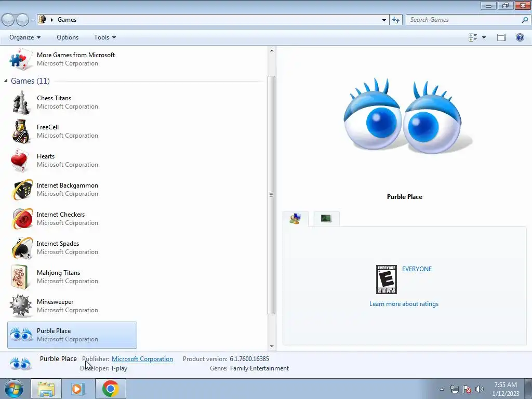The width and height of the screenshot is (532, 399).
Task: Click the Games breadcrumb arrow in address bar
Action: tap(52, 20)
